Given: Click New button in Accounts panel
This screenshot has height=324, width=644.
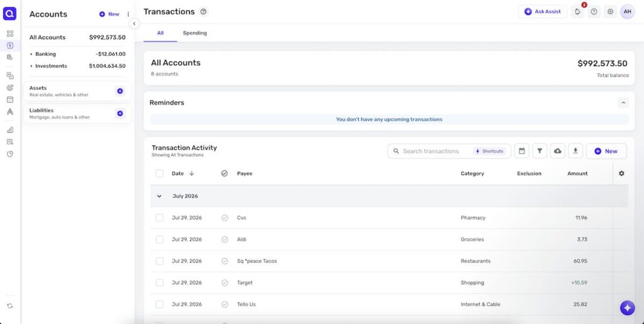Looking at the screenshot, I should (x=109, y=14).
